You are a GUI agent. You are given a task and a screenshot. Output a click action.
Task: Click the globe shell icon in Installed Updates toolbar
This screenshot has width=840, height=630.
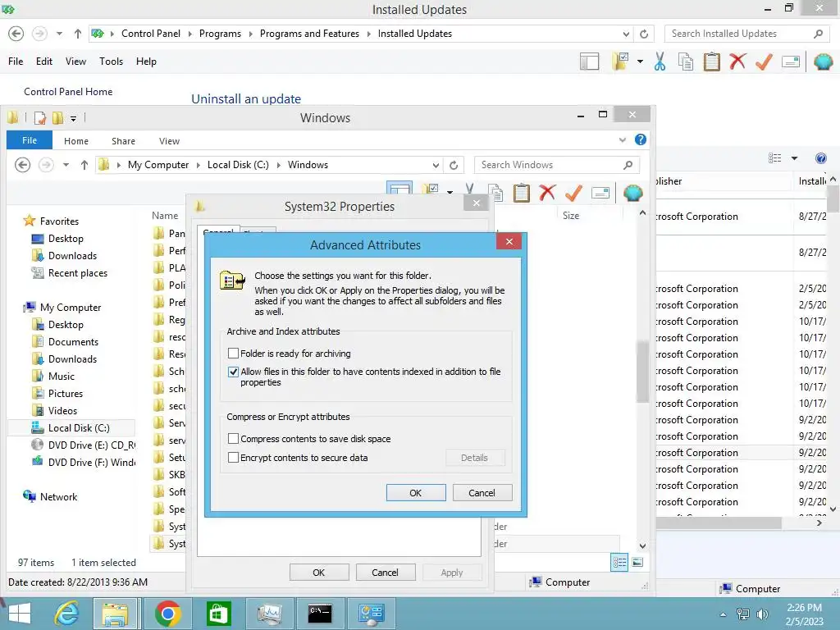coord(823,62)
